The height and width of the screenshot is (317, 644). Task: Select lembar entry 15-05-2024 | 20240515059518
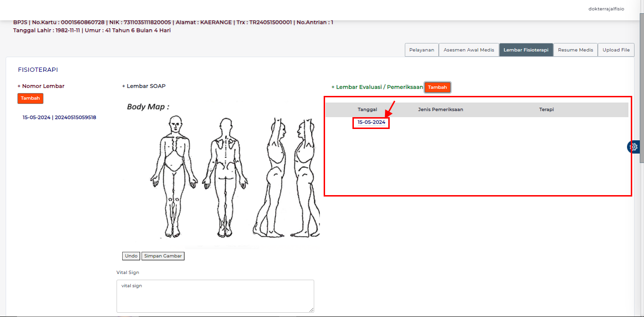click(59, 117)
